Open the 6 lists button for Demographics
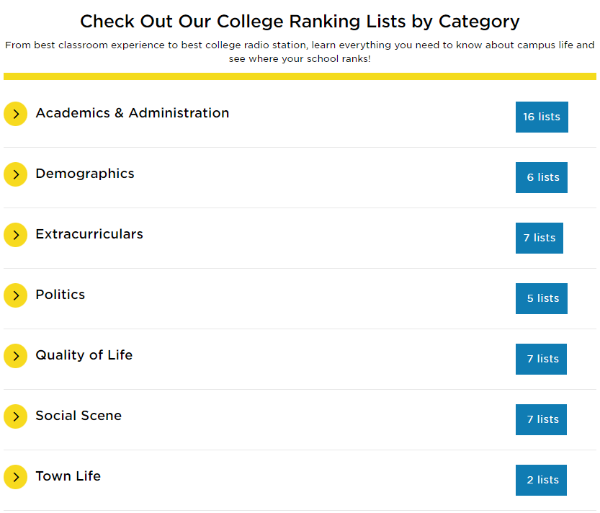Image resolution: width=600 pixels, height=513 pixels. (541, 177)
